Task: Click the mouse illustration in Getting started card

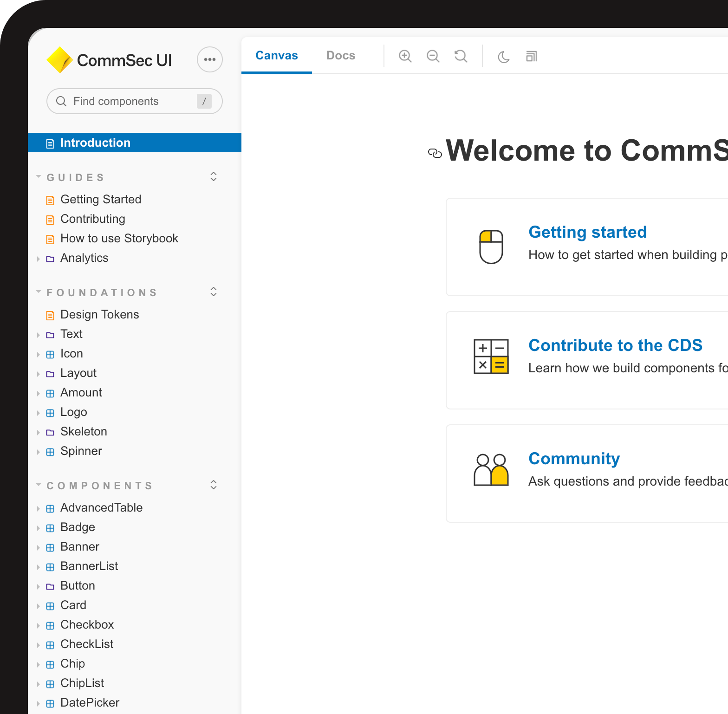Action: (x=491, y=247)
